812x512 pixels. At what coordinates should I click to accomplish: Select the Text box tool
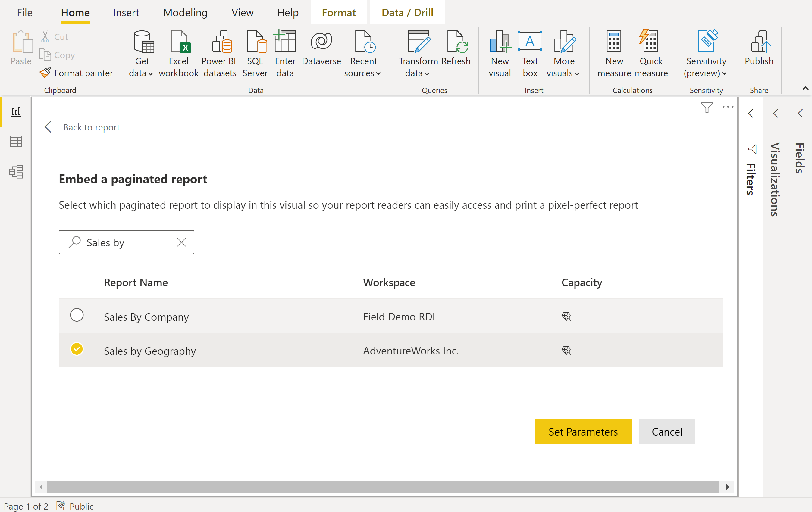pyautogui.click(x=529, y=53)
